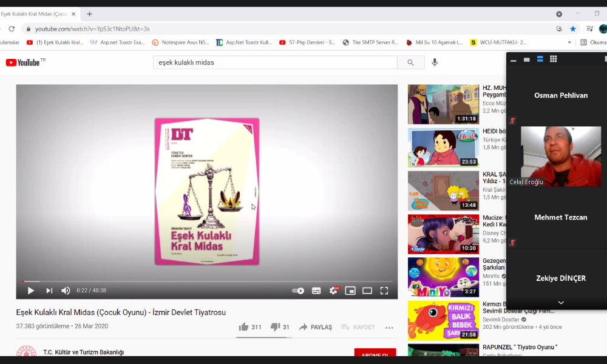The width and height of the screenshot is (607, 364).
Task: Switch Zoom panel to stacked strip view
Action: [540, 59]
